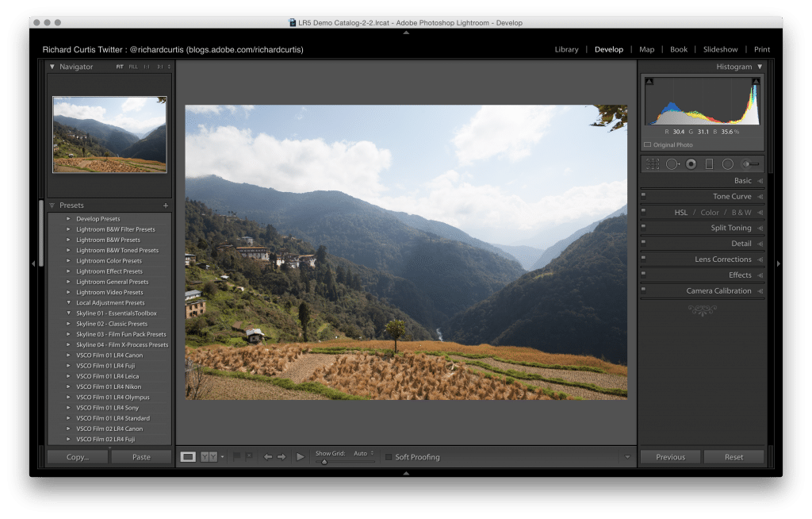Select the Graduated Filter tool
The image size is (812, 519).
click(709, 164)
